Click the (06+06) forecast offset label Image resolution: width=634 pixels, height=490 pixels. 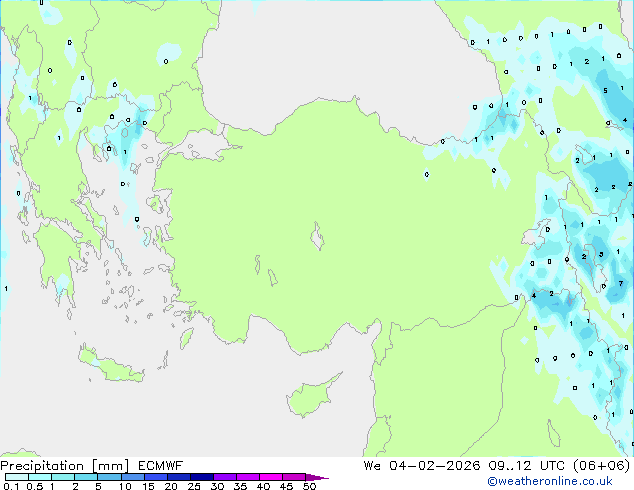[600, 465]
